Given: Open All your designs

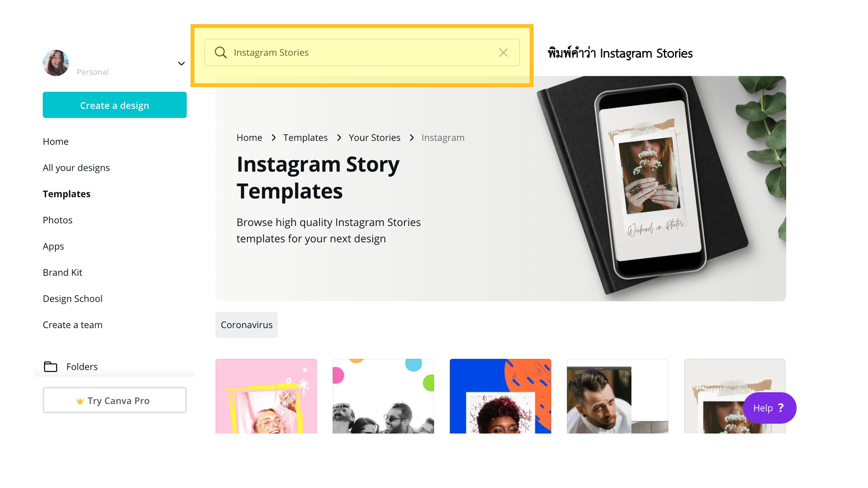Looking at the screenshot, I should tap(76, 168).
